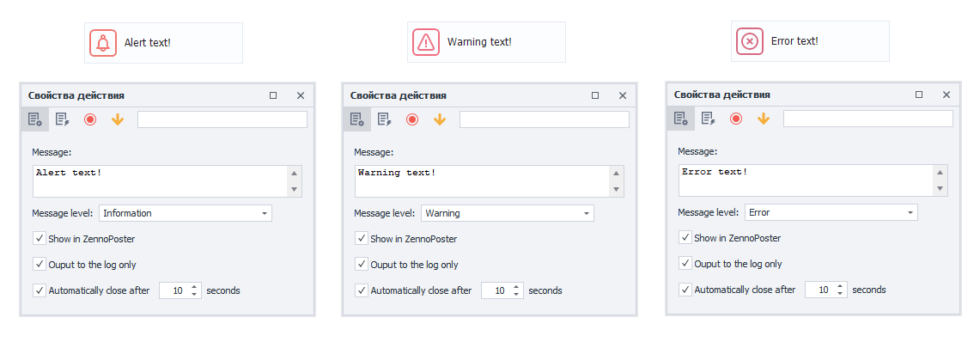Click the Message box containing Warning text!
The height and width of the screenshot is (342, 980).
[484, 181]
